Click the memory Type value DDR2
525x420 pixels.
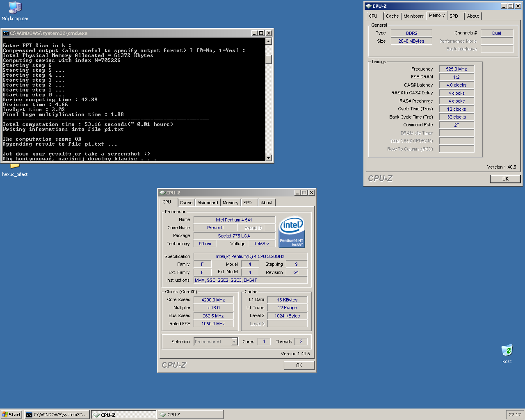pos(411,33)
